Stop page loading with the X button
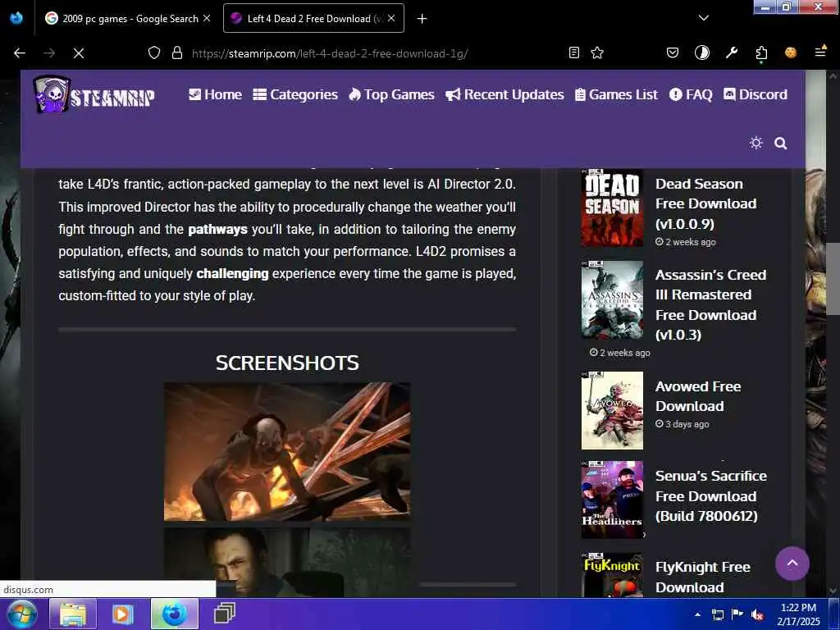This screenshot has width=840, height=630. 78,53
